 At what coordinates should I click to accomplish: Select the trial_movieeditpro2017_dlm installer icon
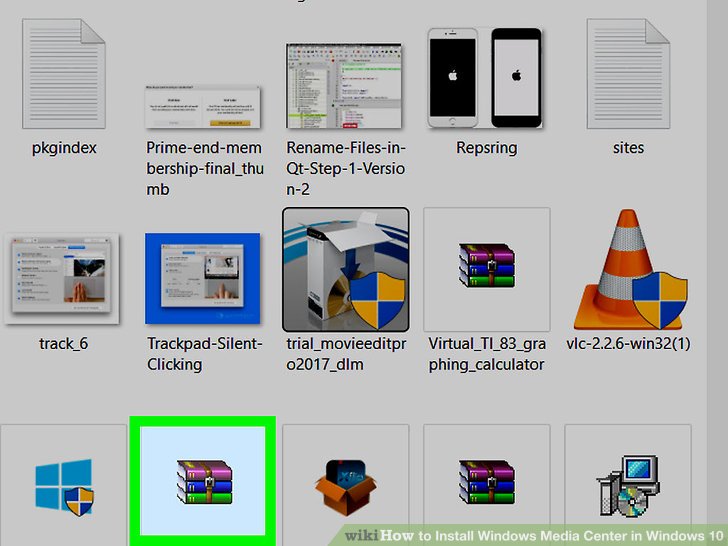(346, 269)
